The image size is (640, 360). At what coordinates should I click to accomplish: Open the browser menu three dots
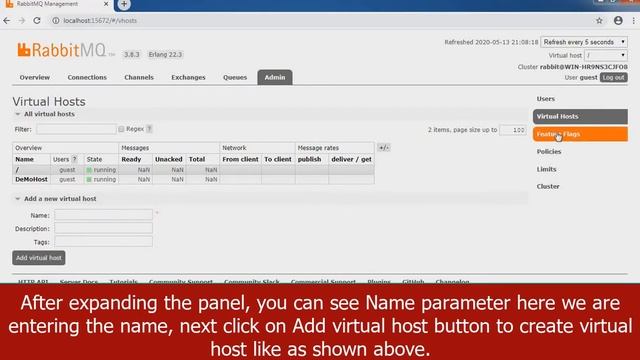click(x=634, y=20)
